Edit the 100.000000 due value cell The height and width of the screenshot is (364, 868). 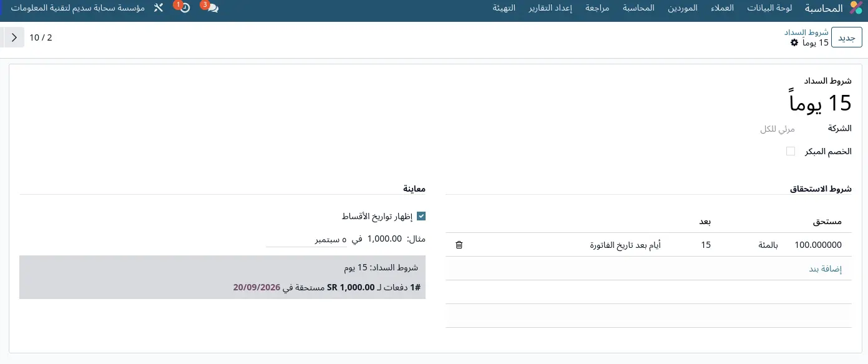[818, 245]
